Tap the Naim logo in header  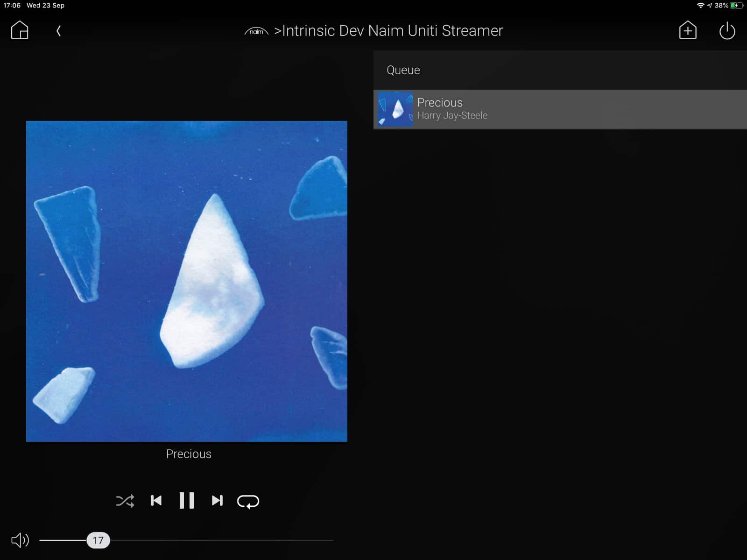256,31
